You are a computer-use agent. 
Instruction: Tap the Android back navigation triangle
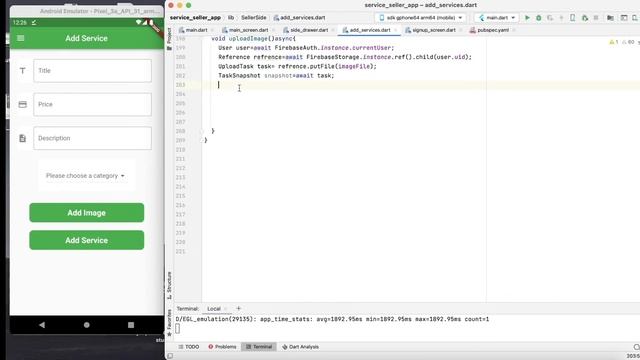tap(42, 325)
